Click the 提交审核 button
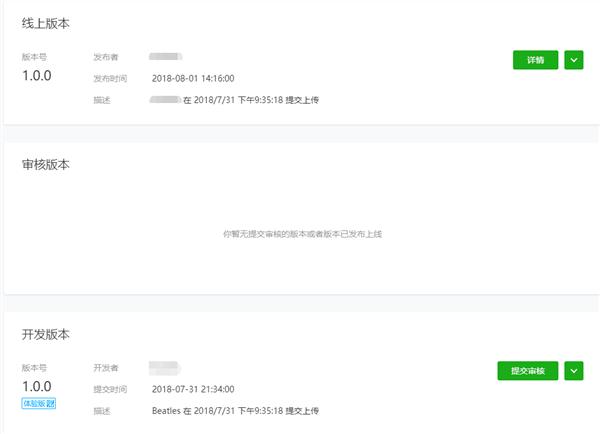 click(x=527, y=371)
